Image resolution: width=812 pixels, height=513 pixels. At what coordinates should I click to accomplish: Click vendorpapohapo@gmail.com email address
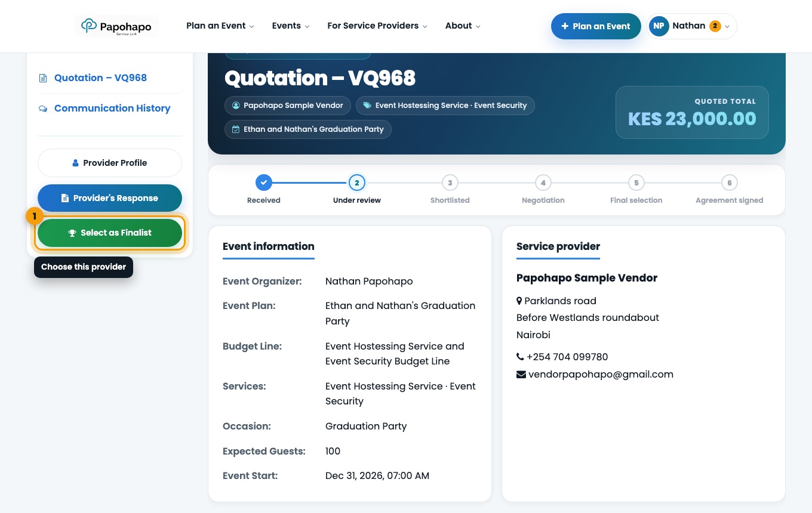(601, 375)
